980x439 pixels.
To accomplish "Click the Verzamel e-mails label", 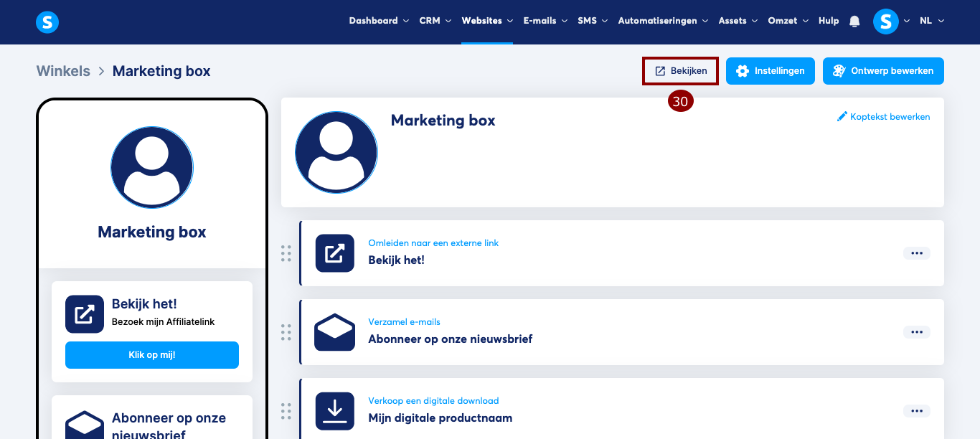I will click(405, 322).
